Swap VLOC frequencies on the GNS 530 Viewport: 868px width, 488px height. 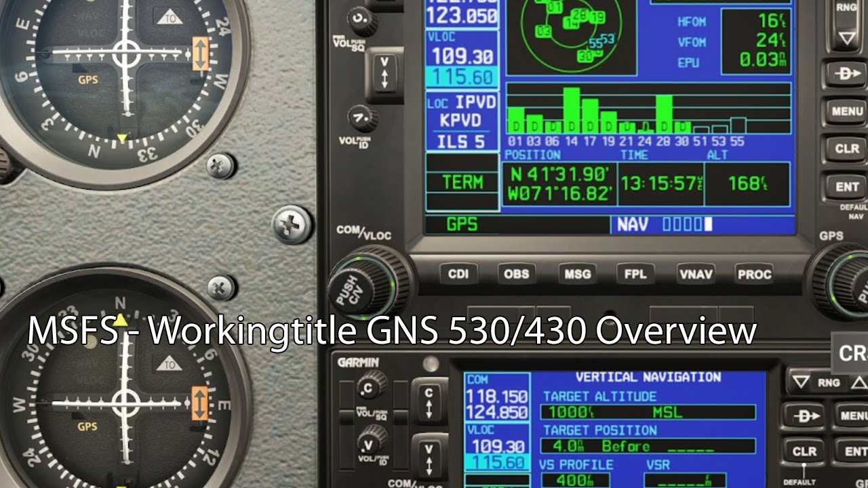pos(384,73)
